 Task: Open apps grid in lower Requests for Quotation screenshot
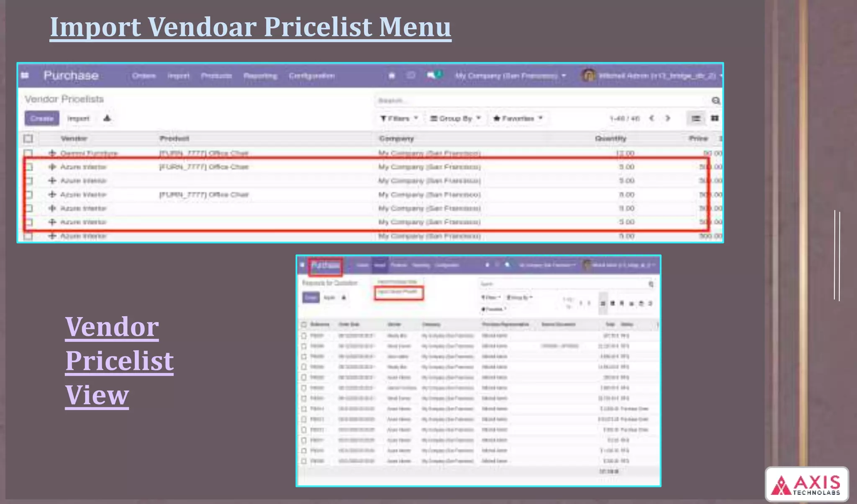(x=302, y=265)
